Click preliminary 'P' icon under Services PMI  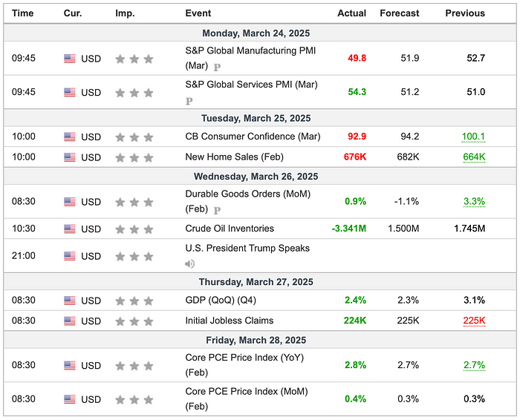coord(189,102)
